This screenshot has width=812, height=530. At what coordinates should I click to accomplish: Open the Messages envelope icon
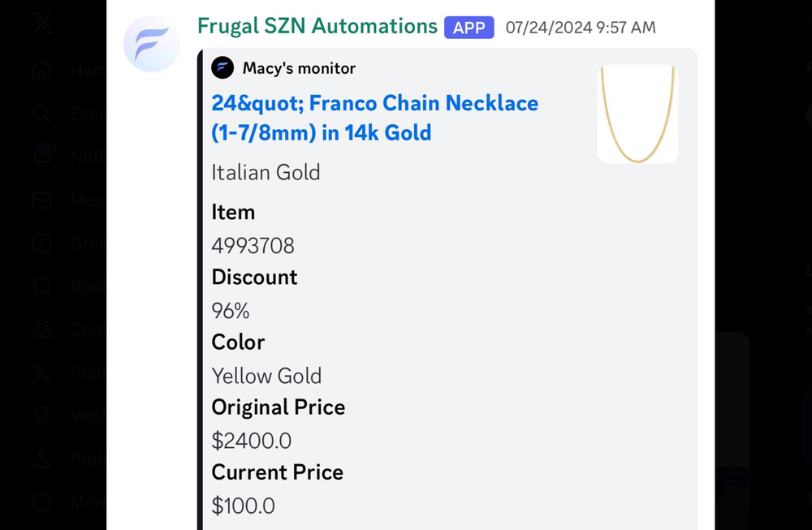tap(41, 200)
